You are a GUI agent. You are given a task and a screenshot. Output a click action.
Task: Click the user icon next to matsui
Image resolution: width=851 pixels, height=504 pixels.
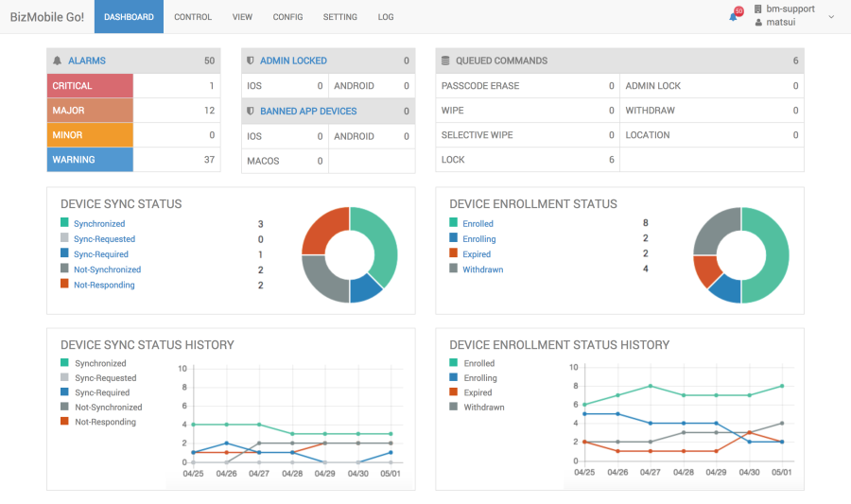[x=758, y=23]
